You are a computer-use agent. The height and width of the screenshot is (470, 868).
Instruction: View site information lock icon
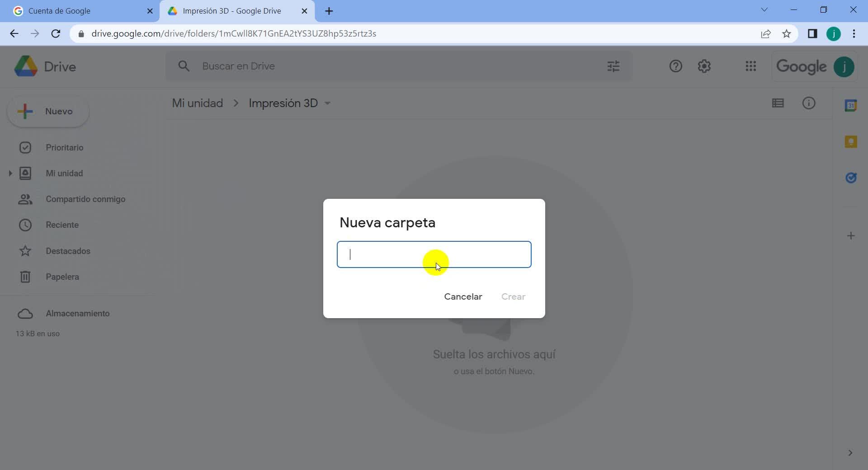coord(81,33)
